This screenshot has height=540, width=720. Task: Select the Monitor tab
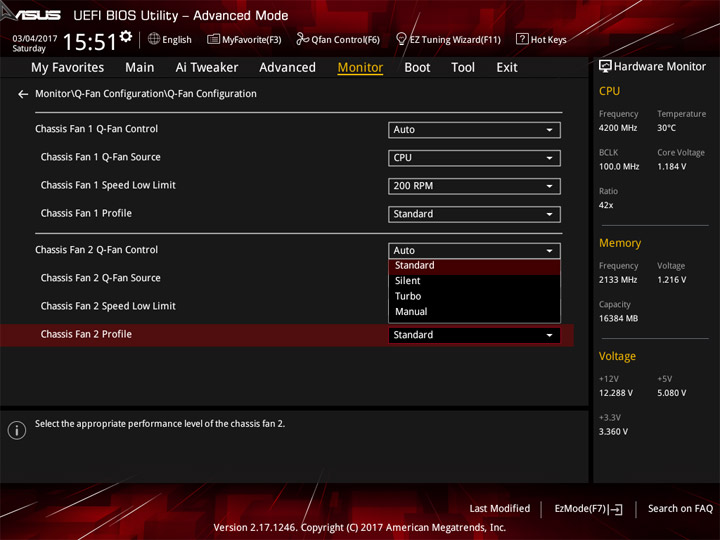tap(360, 68)
